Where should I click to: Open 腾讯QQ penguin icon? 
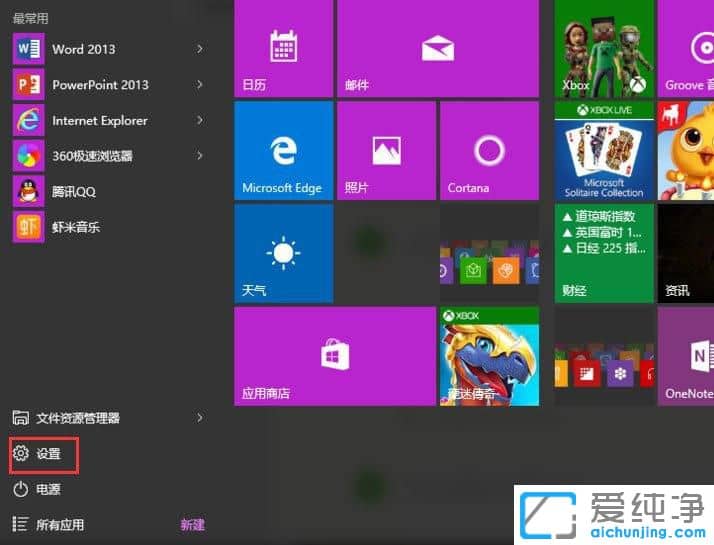pyautogui.click(x=28, y=191)
